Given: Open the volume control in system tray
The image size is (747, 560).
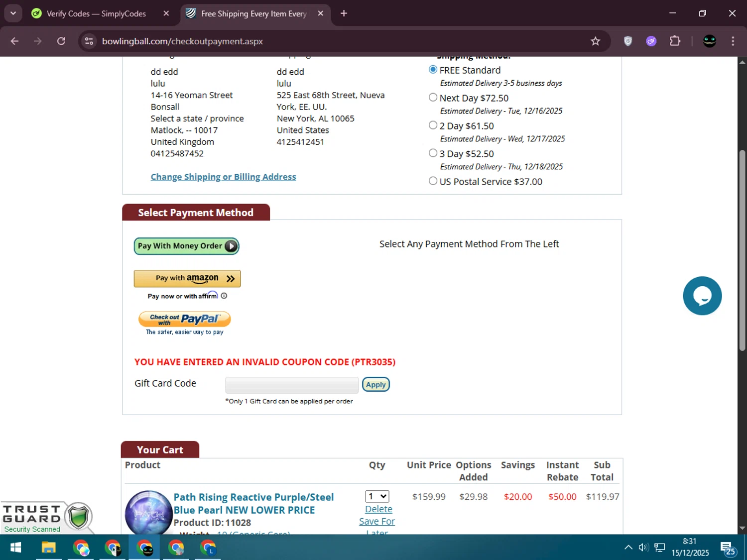Looking at the screenshot, I should [643, 548].
